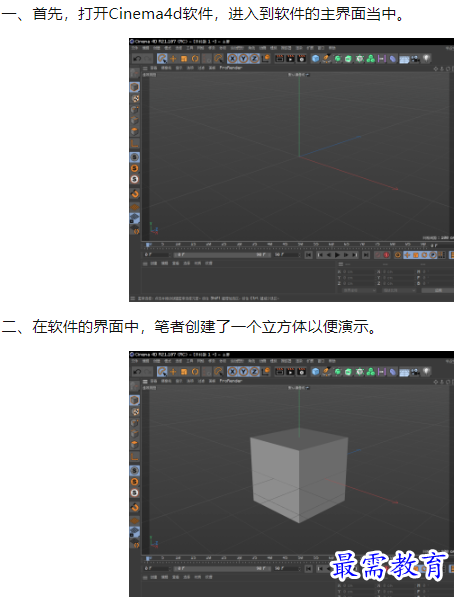Click coordinate system icon in first screenshot
Image resolution: width=454 pixels, height=597 pixels.
click(265, 59)
